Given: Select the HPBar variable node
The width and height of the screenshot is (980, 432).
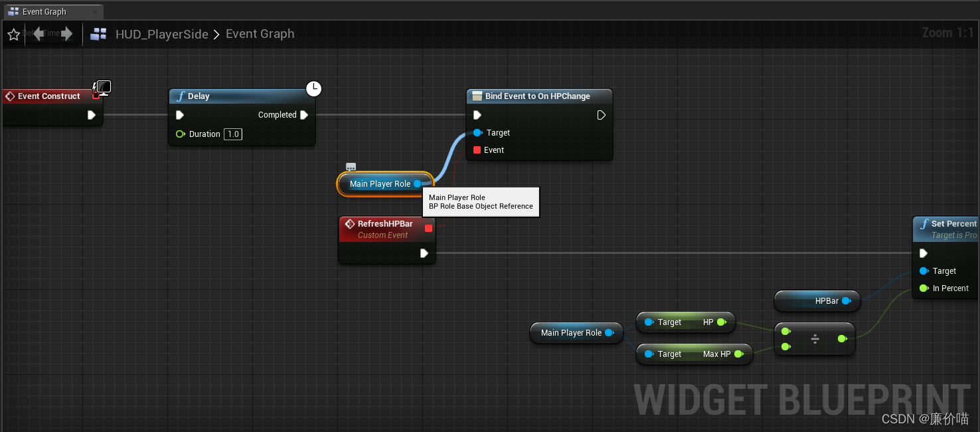Looking at the screenshot, I should tap(817, 301).
